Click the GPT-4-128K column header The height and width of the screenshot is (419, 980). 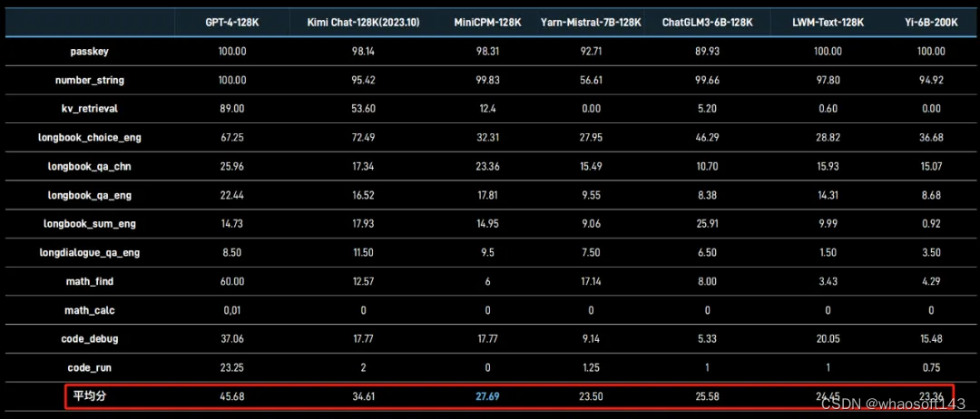[x=232, y=23]
